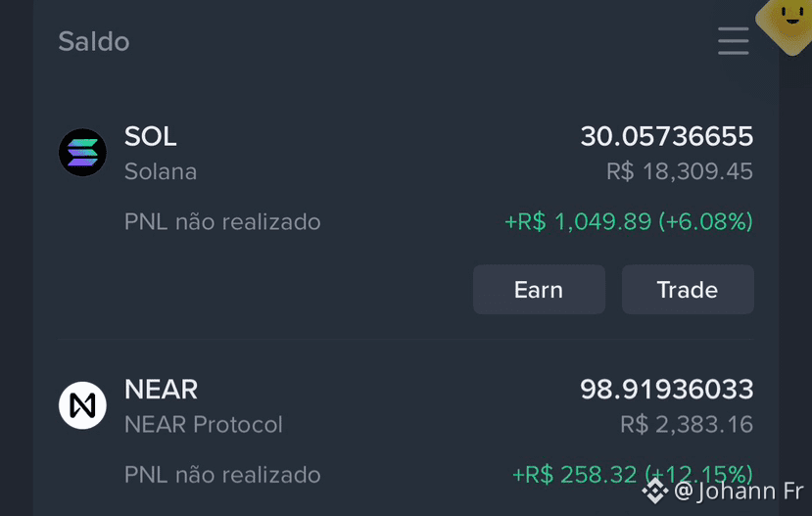Select the Saldo heading
The height and width of the screenshot is (516, 812).
pyautogui.click(x=94, y=41)
